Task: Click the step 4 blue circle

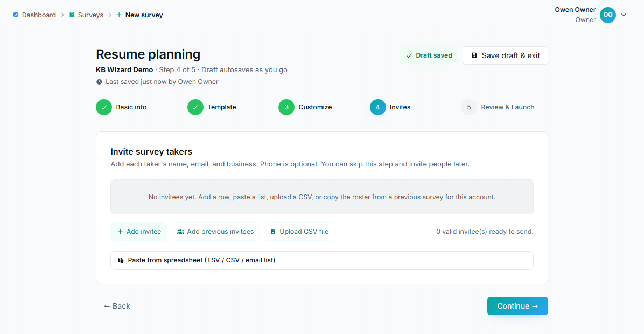Action: (378, 107)
